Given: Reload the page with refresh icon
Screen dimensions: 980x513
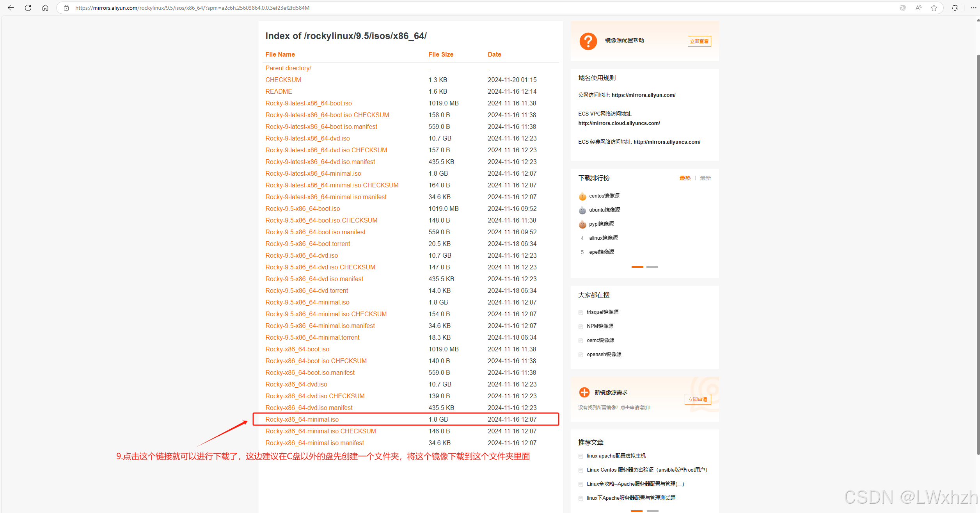Looking at the screenshot, I should point(28,8).
